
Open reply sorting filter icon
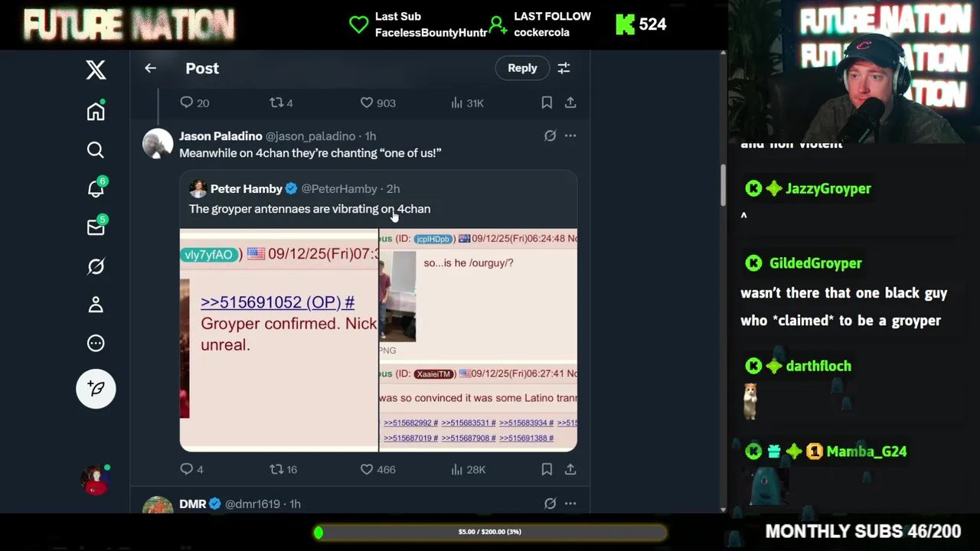point(563,68)
